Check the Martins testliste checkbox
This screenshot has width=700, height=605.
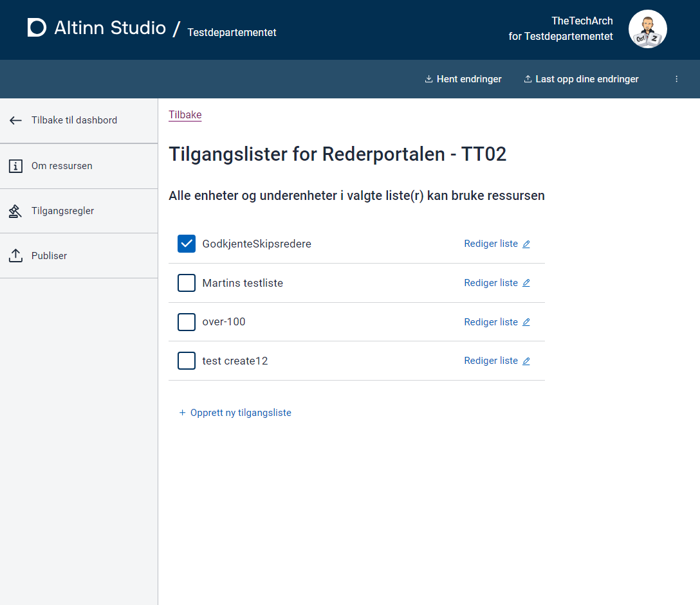click(x=187, y=283)
